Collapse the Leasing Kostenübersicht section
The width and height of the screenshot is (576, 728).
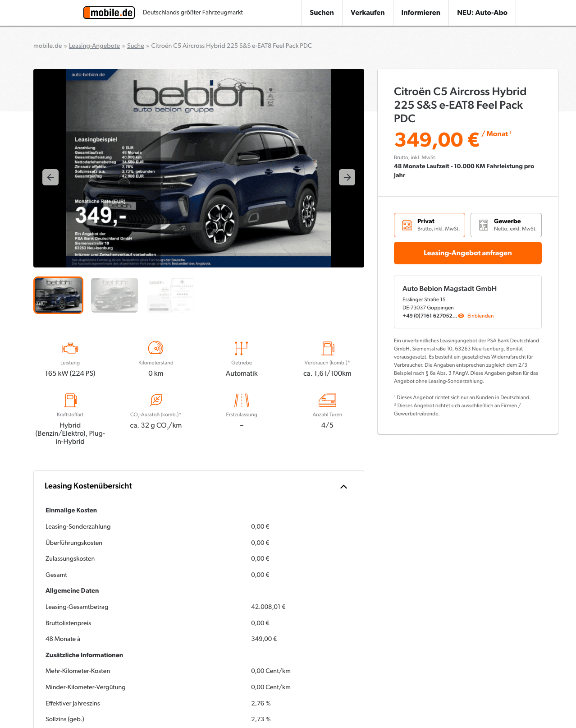pos(343,487)
